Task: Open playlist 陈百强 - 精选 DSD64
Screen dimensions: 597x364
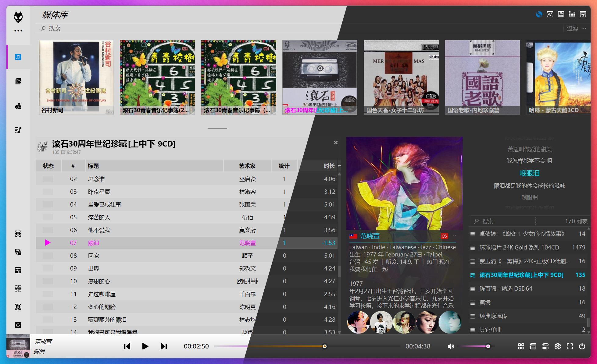Action: [x=528, y=288]
